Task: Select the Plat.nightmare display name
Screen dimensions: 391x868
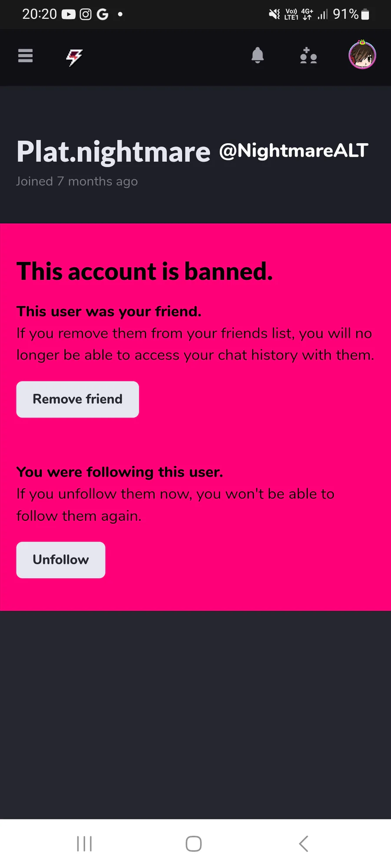Action: coord(113,152)
